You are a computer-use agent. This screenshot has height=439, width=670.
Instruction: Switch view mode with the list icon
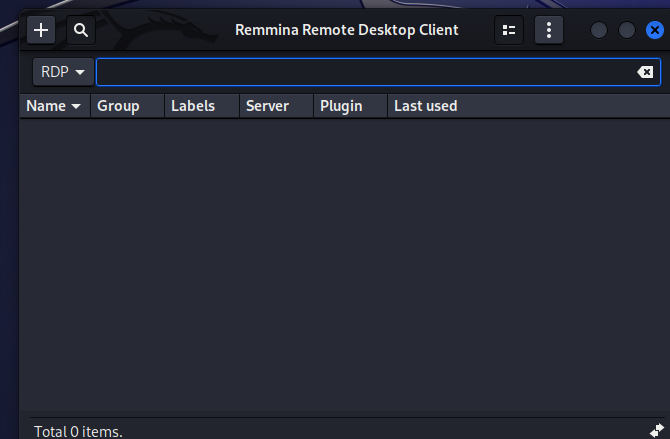pos(508,30)
